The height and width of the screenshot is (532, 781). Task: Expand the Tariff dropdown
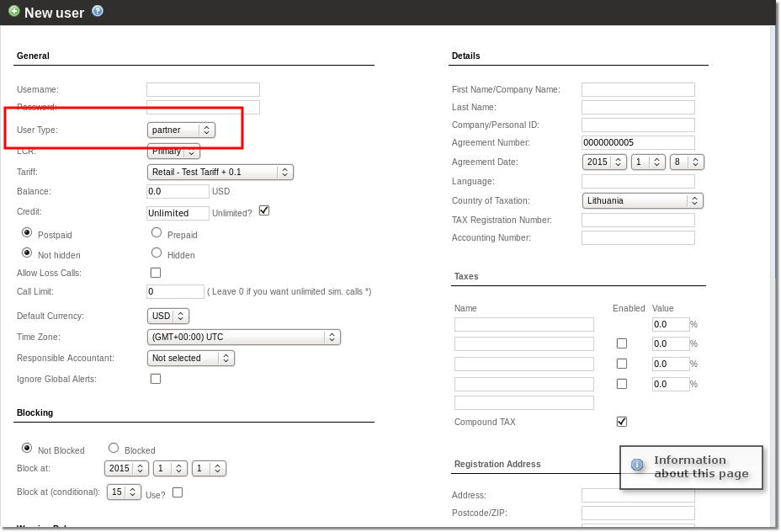click(x=220, y=172)
